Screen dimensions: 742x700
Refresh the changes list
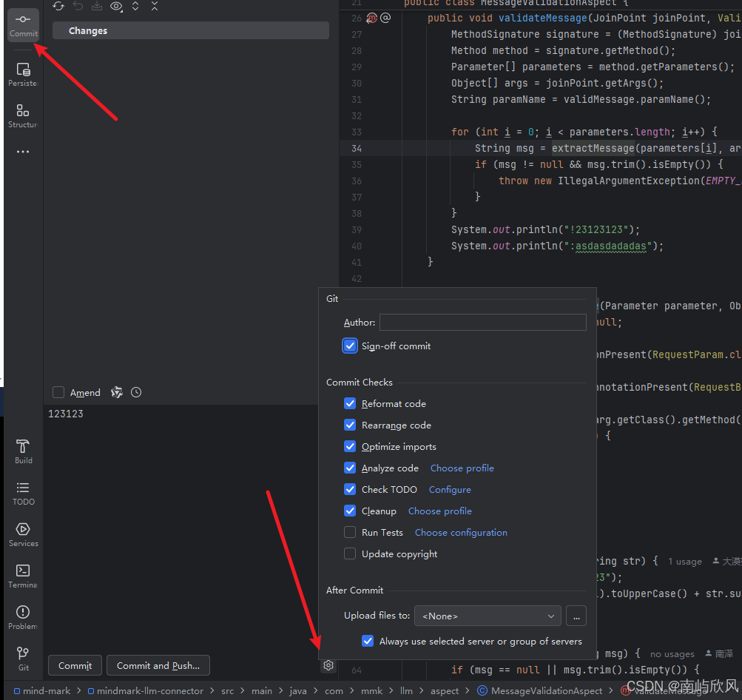pyautogui.click(x=58, y=6)
